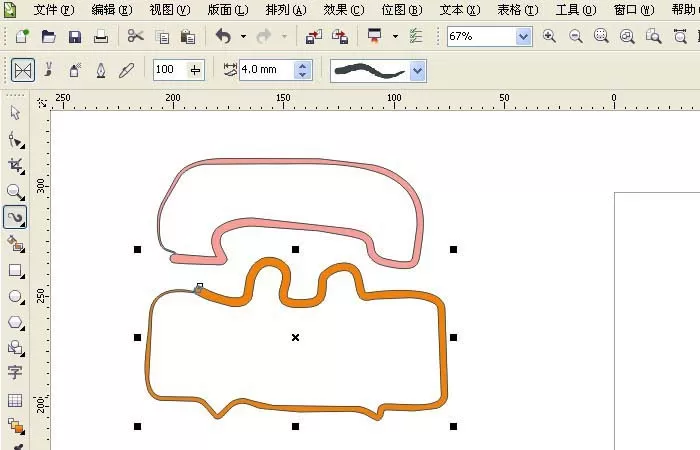Select the Pick tool arrow

(15, 112)
